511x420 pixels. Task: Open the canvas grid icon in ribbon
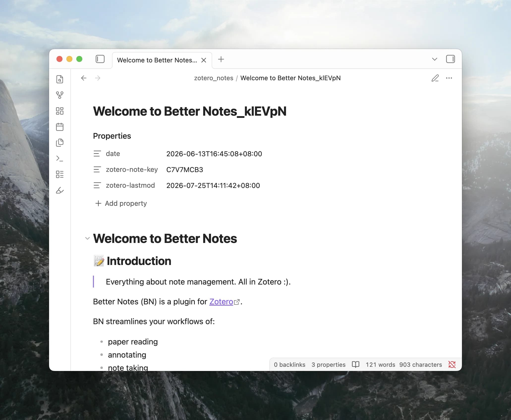(x=60, y=111)
